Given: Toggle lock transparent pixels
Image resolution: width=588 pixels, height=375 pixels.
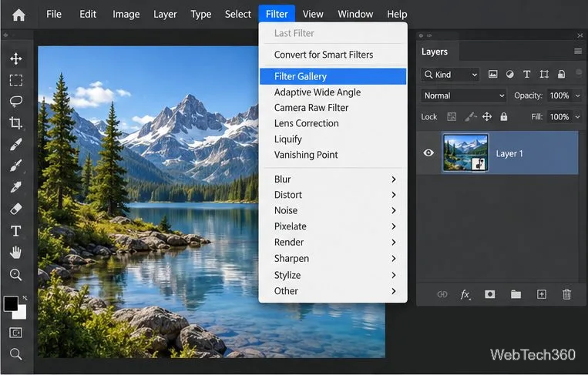Looking at the screenshot, I should pyautogui.click(x=452, y=117).
